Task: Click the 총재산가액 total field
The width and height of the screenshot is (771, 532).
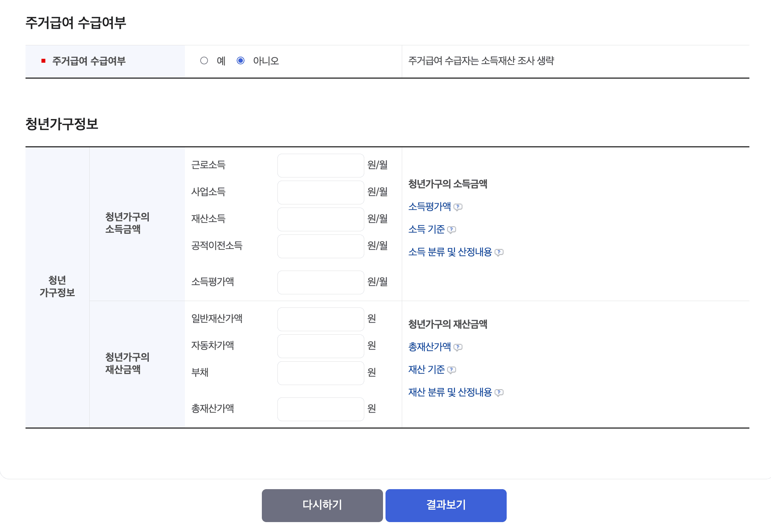Action: click(x=320, y=409)
